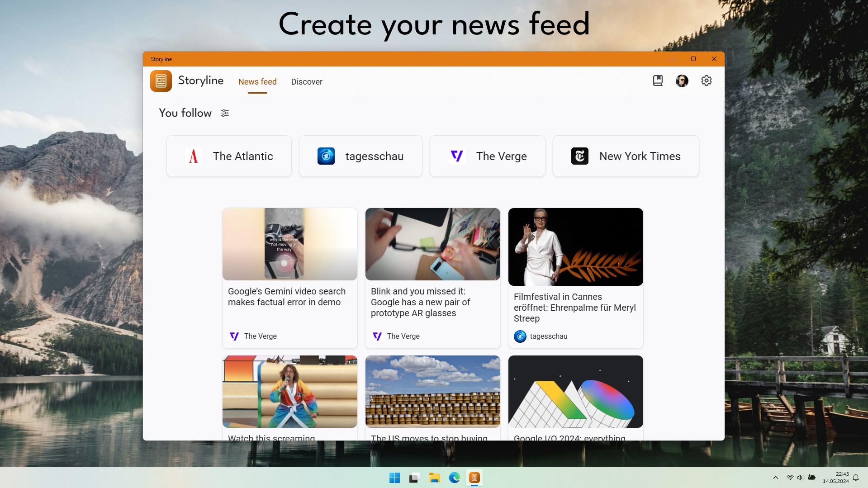868x488 pixels.
Task: Click the volume speaker tray icon
Action: point(800,478)
